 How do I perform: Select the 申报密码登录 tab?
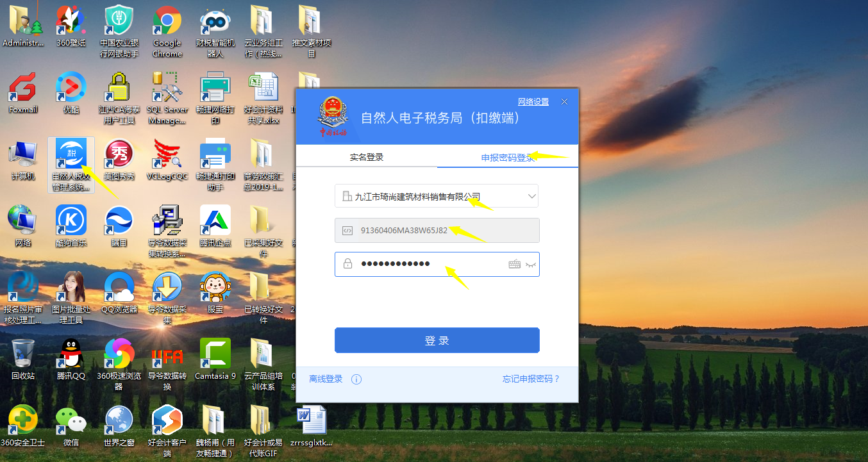click(506, 156)
